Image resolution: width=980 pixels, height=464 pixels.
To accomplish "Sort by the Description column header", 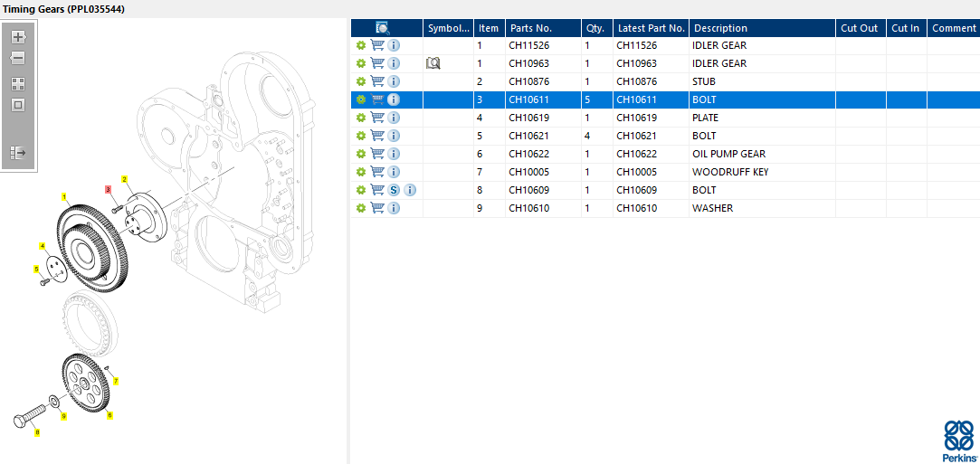I will [763, 28].
